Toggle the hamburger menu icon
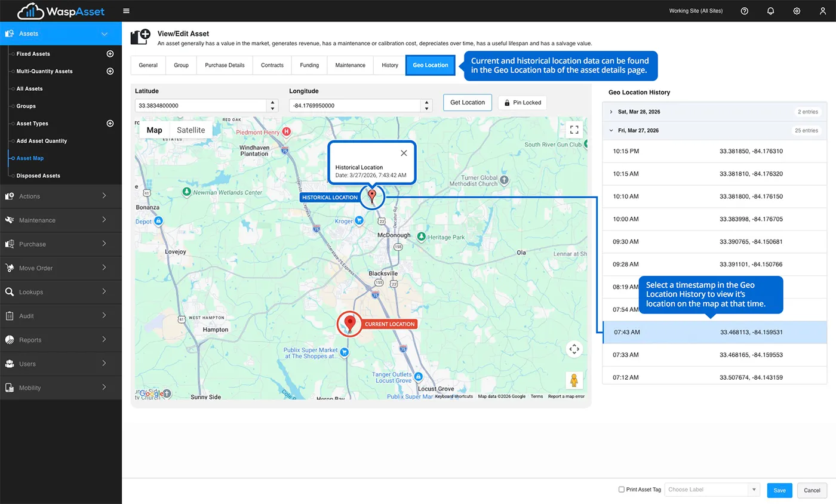Screen dimensions: 836x504 pos(126,11)
